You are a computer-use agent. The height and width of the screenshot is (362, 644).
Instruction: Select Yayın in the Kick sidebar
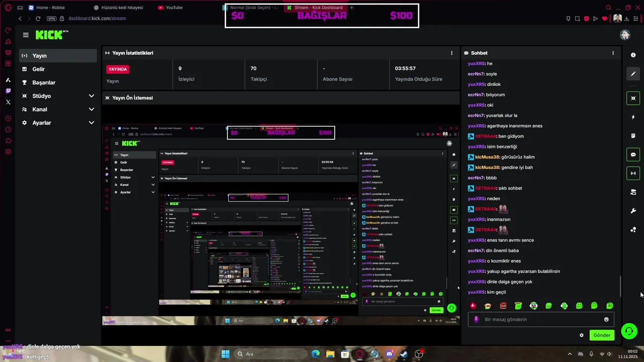[58, 56]
